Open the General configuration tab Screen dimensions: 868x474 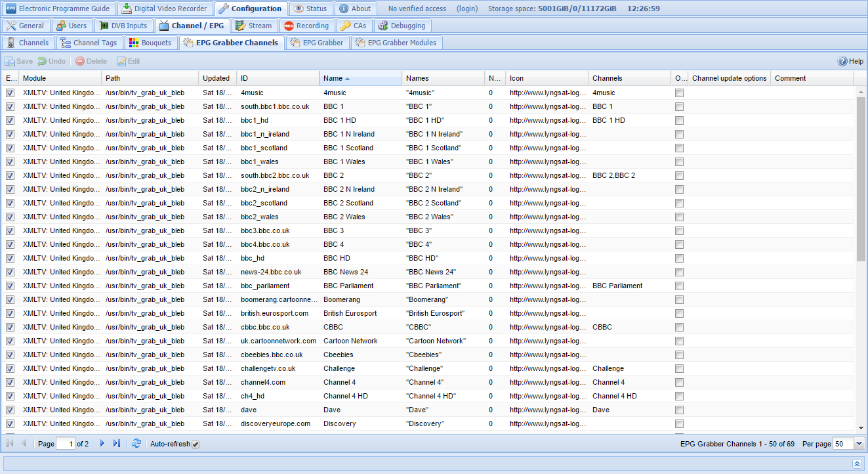(x=26, y=26)
